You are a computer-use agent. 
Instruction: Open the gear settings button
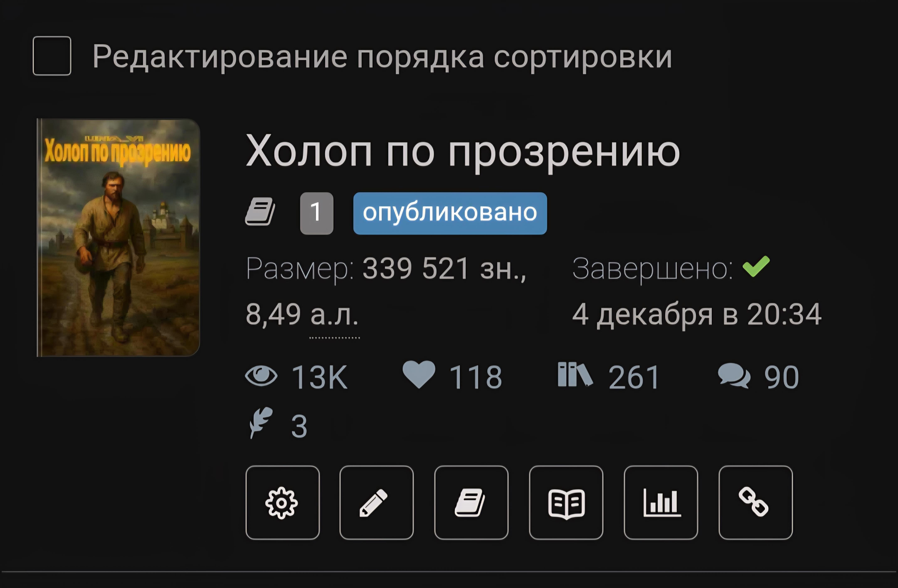(x=283, y=502)
